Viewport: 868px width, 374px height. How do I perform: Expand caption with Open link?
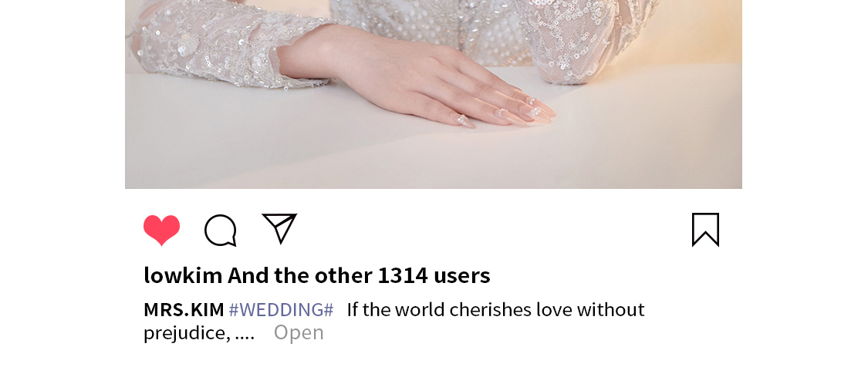click(x=299, y=332)
